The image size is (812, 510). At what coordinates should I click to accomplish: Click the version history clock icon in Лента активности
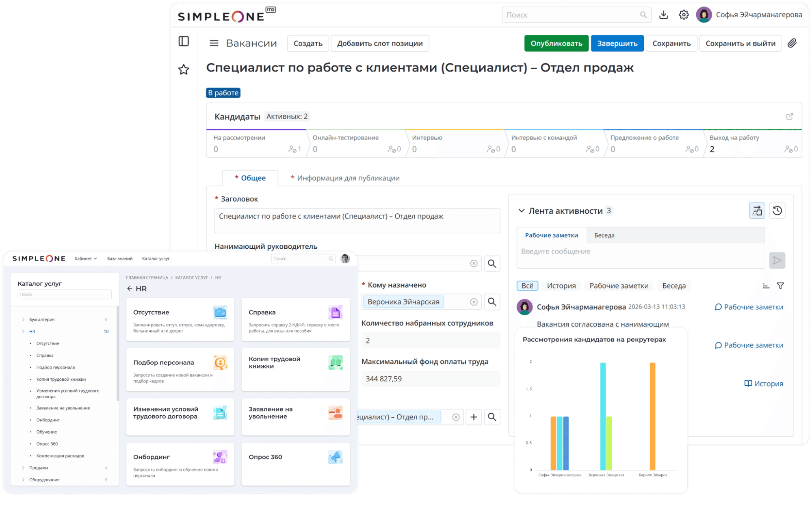click(777, 211)
